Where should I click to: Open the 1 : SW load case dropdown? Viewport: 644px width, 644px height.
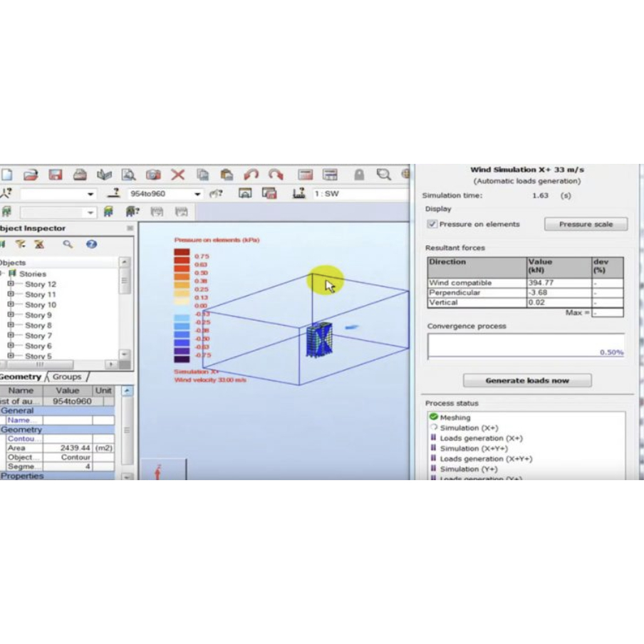tap(356, 194)
